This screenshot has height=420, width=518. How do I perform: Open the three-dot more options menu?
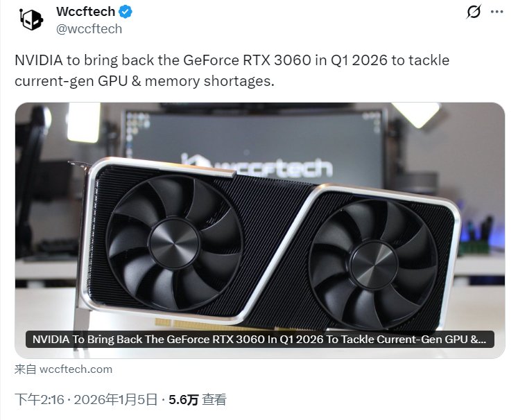click(497, 12)
